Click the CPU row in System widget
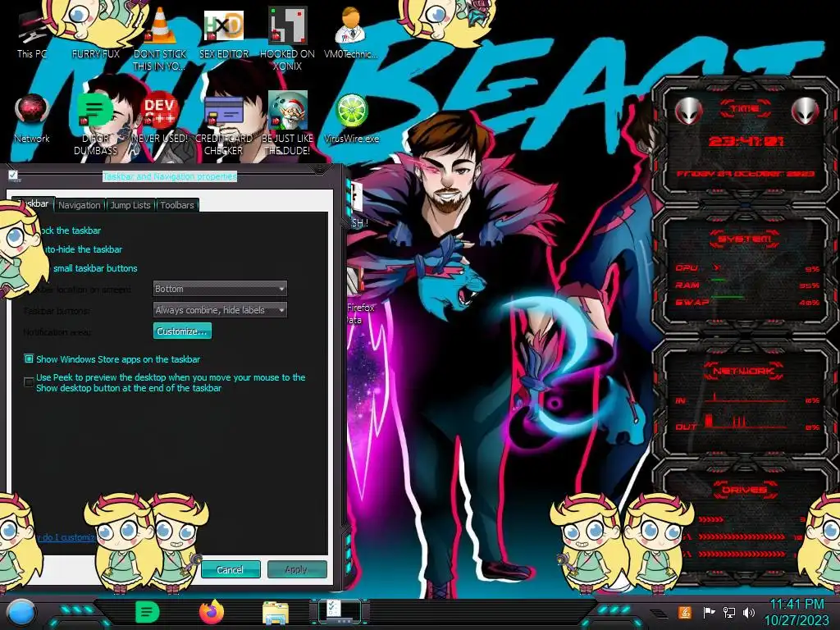This screenshot has width=840, height=630. [746, 268]
